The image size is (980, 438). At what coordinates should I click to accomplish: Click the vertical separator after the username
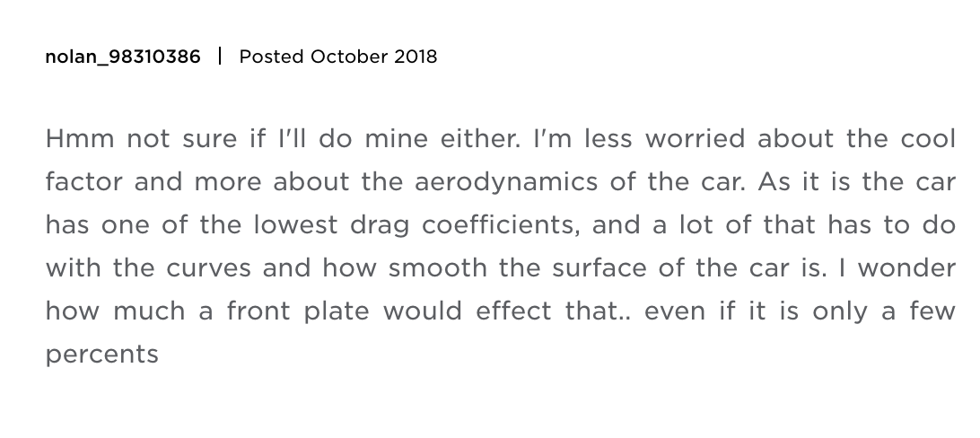tap(220, 57)
